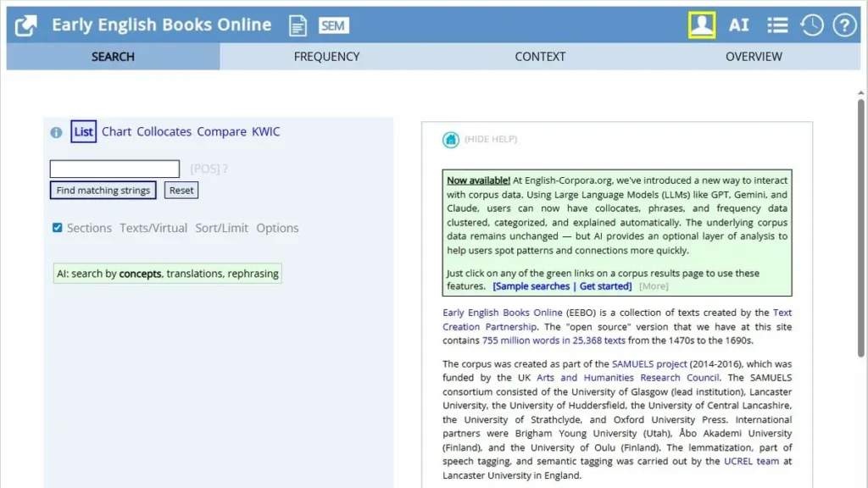Open the document page icon beside title

[x=298, y=25]
